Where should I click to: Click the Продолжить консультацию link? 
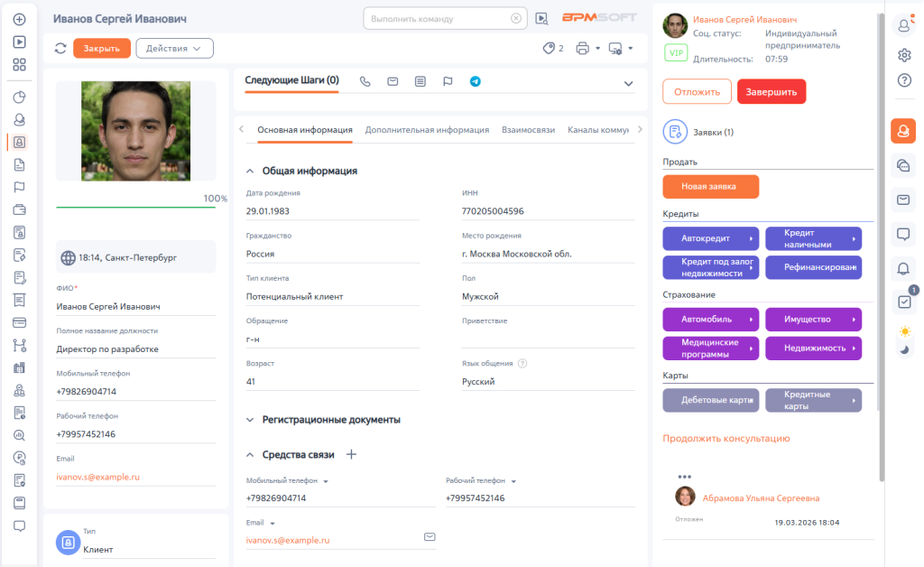click(726, 439)
